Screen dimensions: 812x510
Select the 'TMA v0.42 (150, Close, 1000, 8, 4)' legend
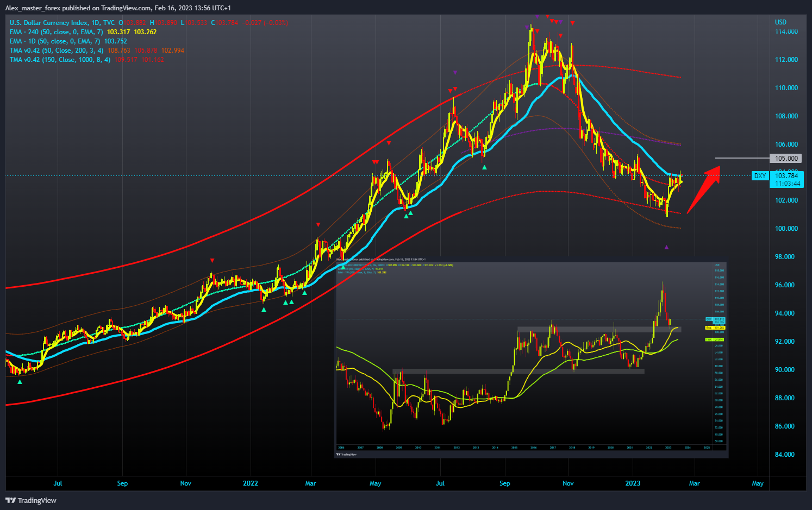[x=60, y=60]
